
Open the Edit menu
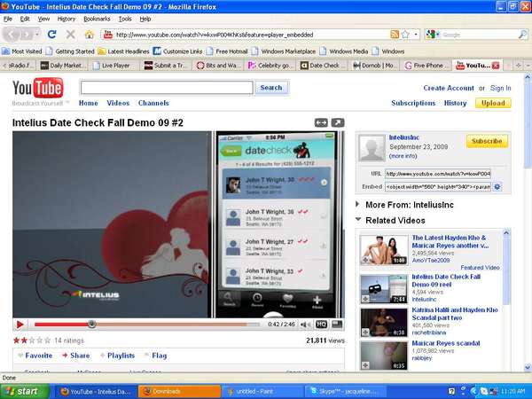coord(25,19)
